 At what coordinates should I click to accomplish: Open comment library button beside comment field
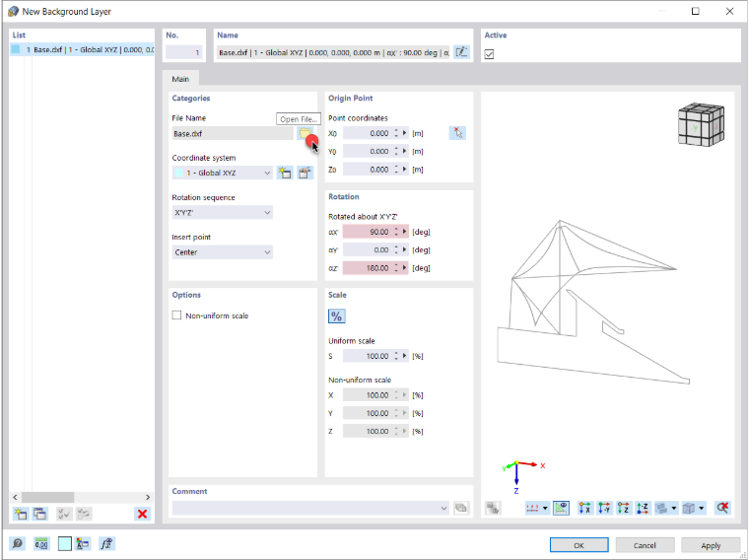(x=461, y=508)
